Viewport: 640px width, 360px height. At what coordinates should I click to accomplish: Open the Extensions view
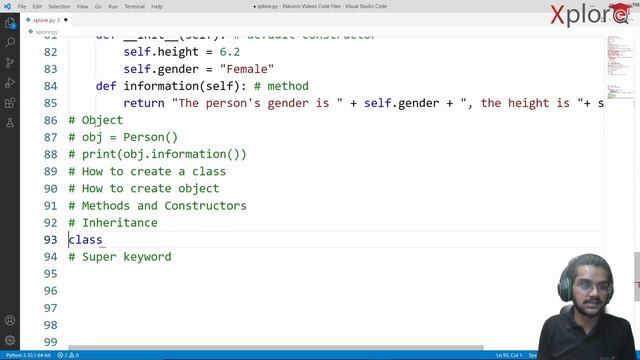[x=10, y=102]
